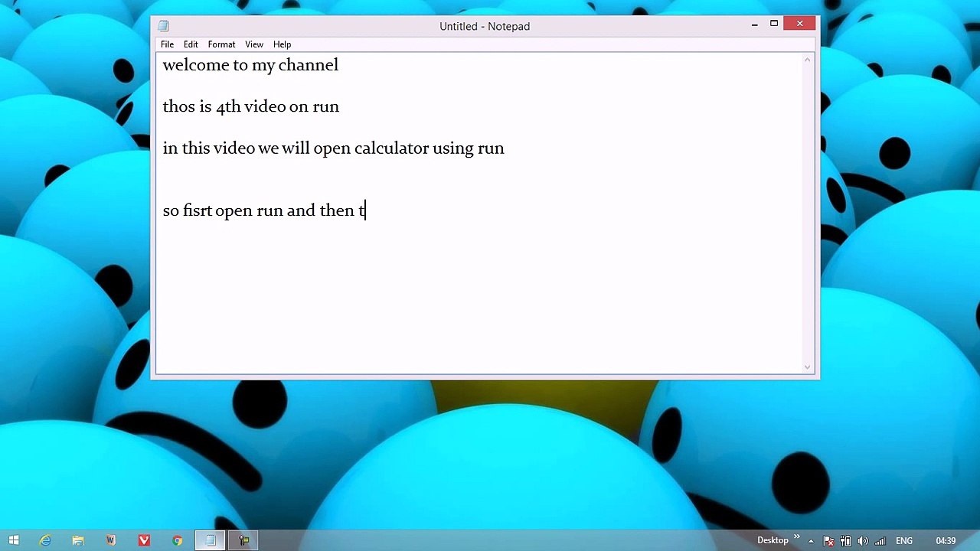The height and width of the screenshot is (551, 980).
Task: Open the Help menu
Action: point(282,44)
